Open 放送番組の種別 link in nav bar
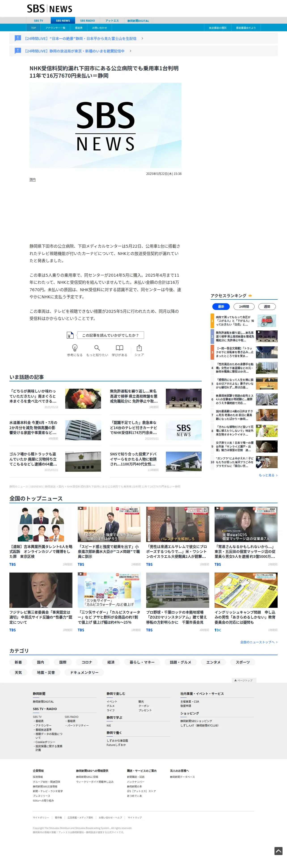Viewport: 287px width, 868px height. [x=217, y=28]
